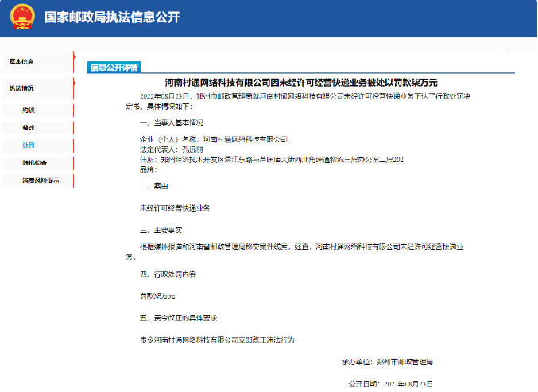The width and height of the screenshot is (538, 392).
Task: Click the heading 四、行政处罚内容
Action: (168, 274)
